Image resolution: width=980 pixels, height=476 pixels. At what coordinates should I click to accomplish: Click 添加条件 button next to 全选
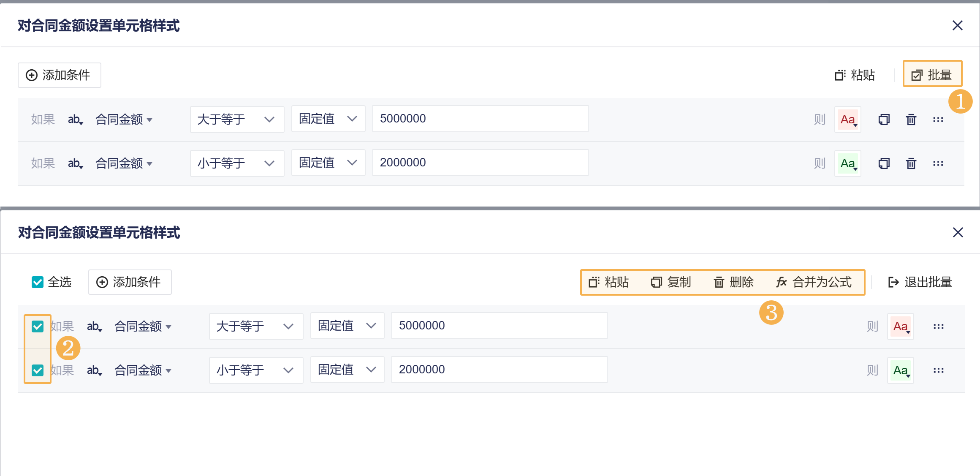coord(130,282)
